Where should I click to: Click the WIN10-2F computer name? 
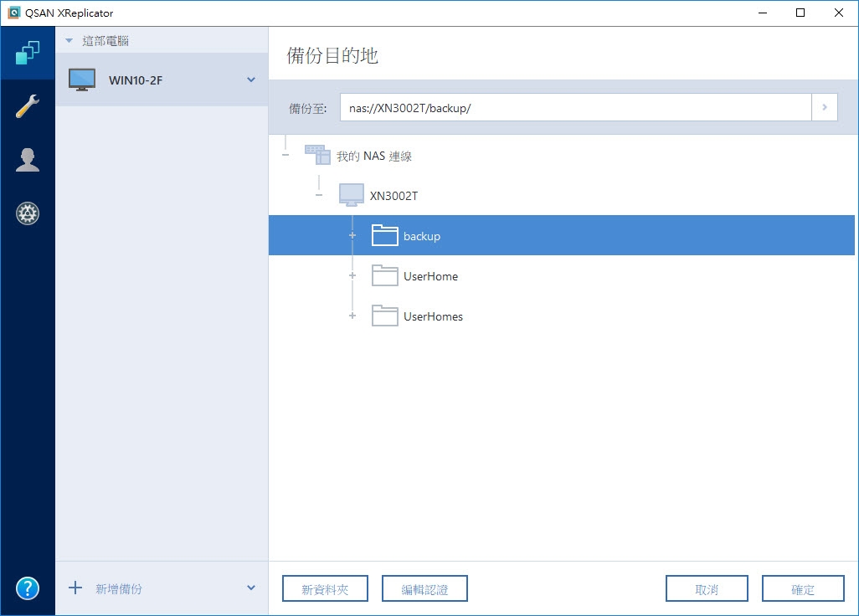[x=136, y=80]
